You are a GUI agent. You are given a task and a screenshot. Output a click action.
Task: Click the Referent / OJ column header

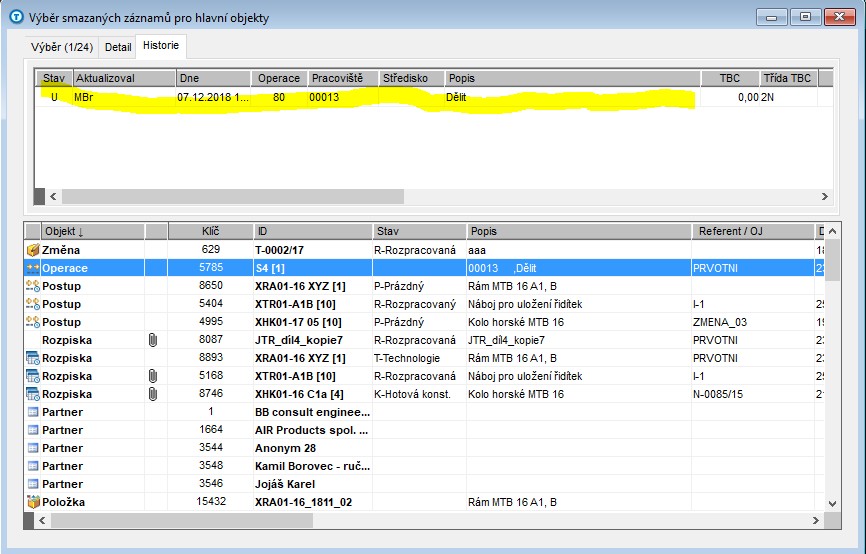pos(752,231)
